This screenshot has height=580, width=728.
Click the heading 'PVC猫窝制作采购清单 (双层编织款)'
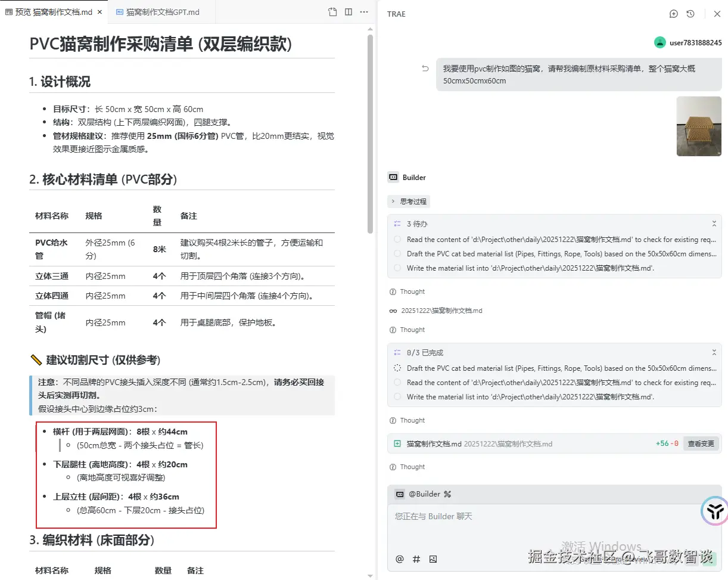(161, 44)
